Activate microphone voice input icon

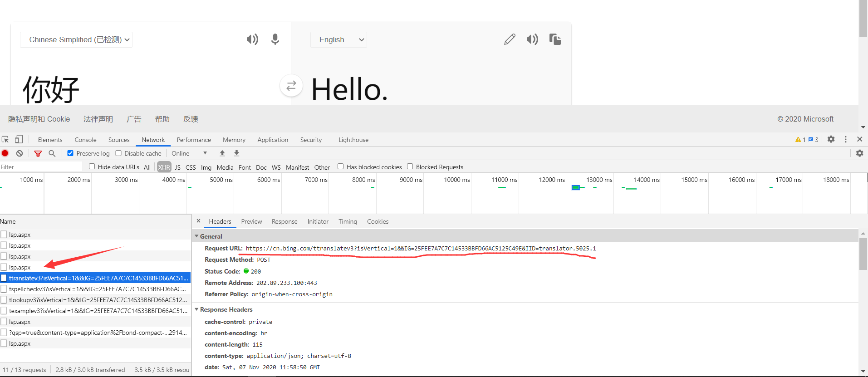[275, 39]
